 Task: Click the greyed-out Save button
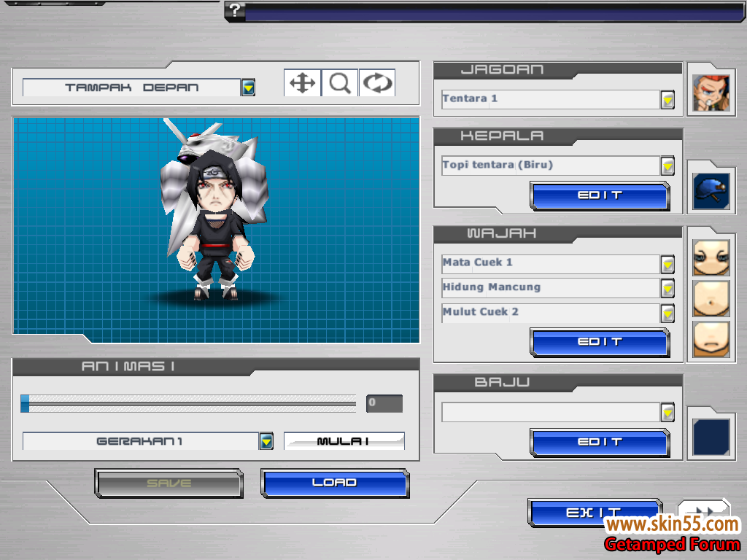[x=169, y=483]
